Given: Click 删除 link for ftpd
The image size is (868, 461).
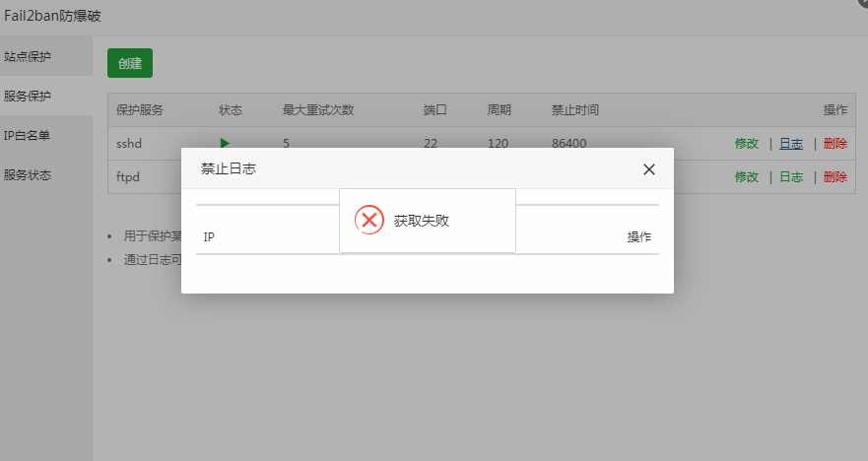Looking at the screenshot, I should (x=835, y=176).
